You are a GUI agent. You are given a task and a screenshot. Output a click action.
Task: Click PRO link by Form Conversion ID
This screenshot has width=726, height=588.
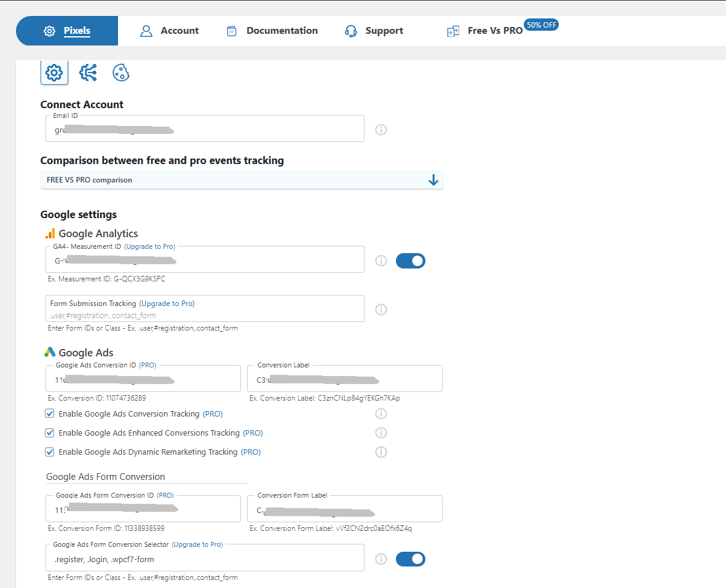(165, 495)
